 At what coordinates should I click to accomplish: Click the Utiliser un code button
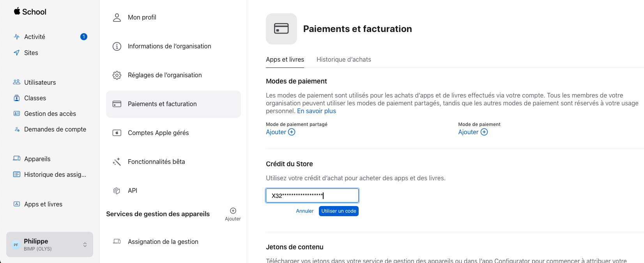[x=339, y=211]
